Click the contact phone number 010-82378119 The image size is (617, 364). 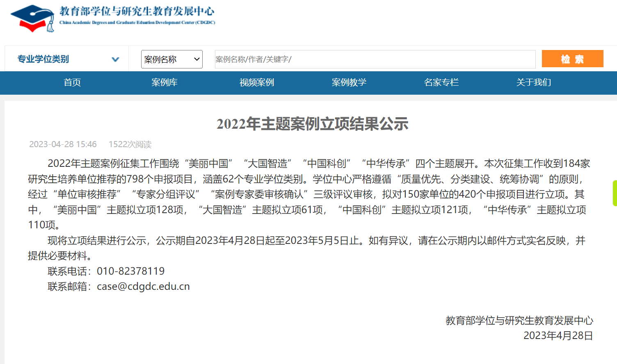[x=130, y=271]
